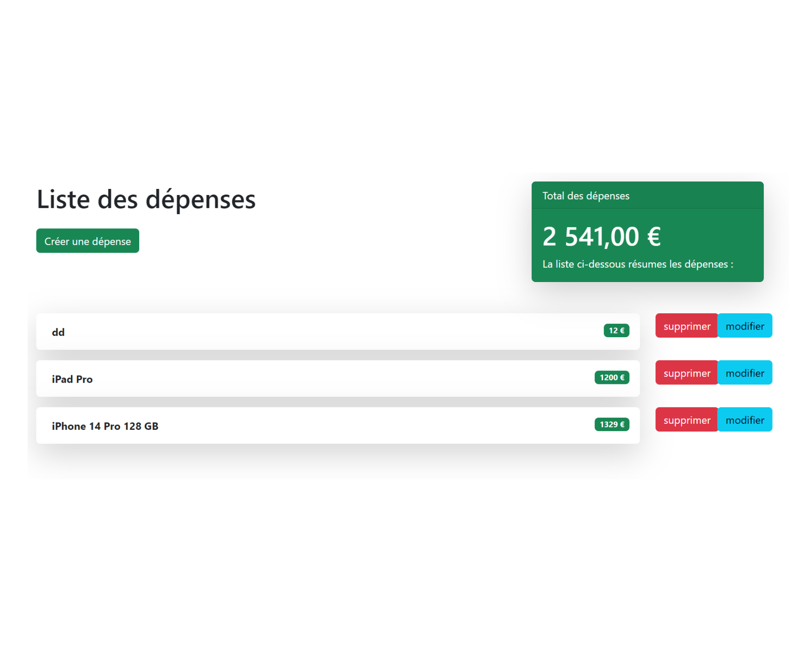
Task: Click the iPad Pro expense label
Action: click(72, 379)
